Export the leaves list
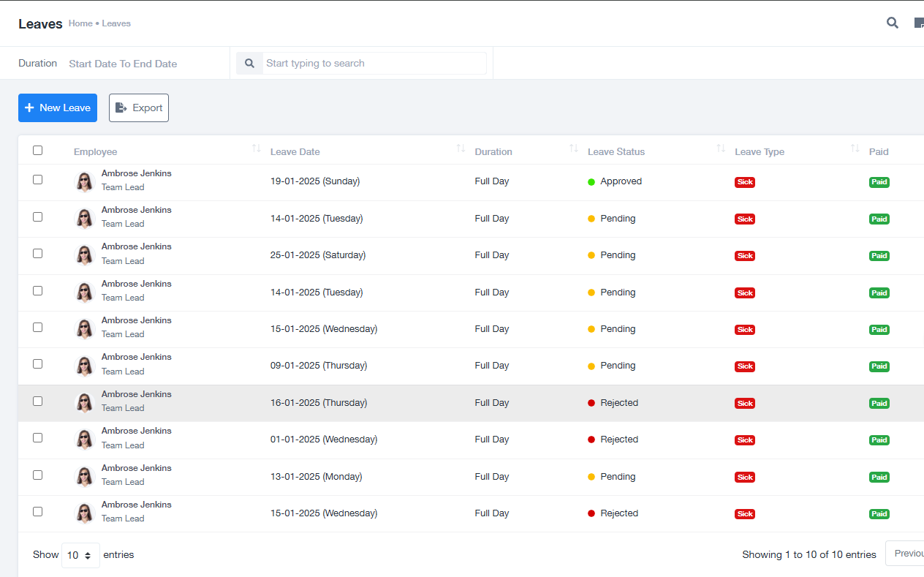This screenshot has width=924, height=577. point(139,108)
